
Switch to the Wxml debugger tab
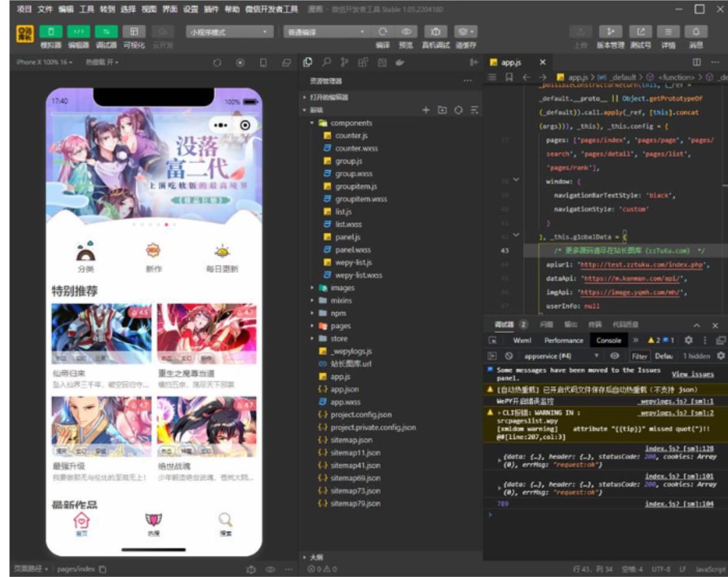coord(522,340)
